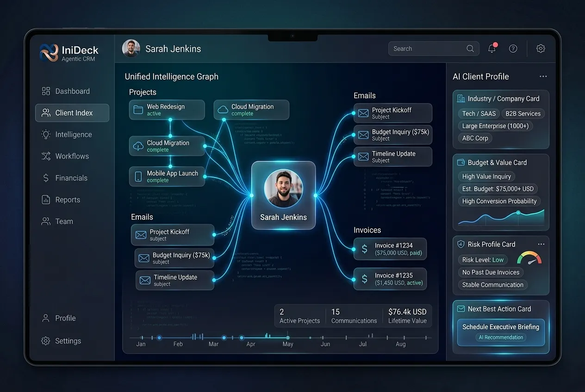This screenshot has height=392, width=585.
Task: Click Large Enterprise (1000+) tag
Action: (495, 126)
